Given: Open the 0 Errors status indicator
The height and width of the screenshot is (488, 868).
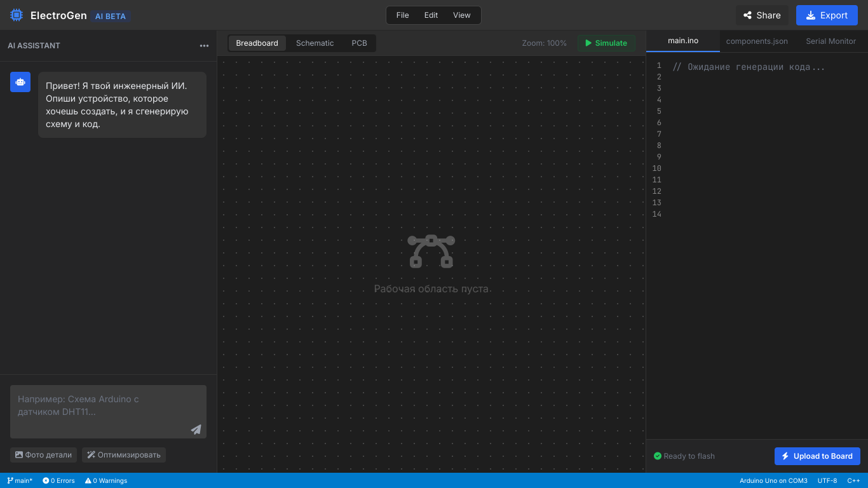Looking at the screenshot, I should tap(58, 480).
